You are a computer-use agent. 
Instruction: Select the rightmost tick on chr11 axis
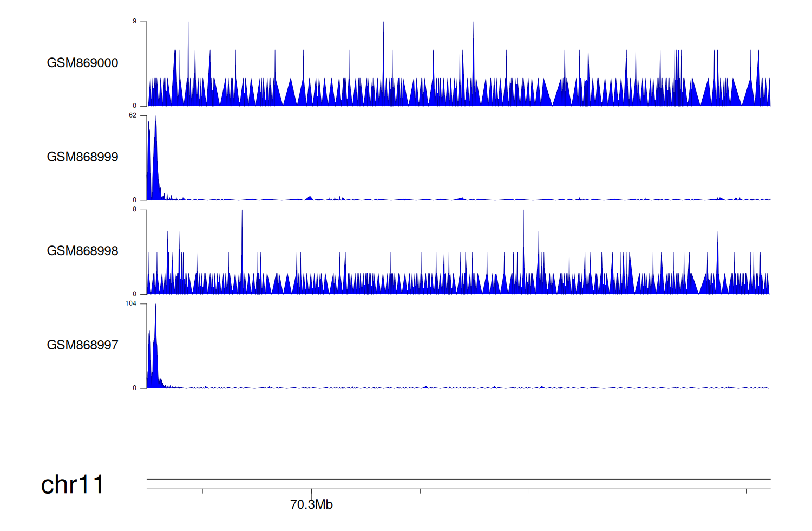point(746,491)
